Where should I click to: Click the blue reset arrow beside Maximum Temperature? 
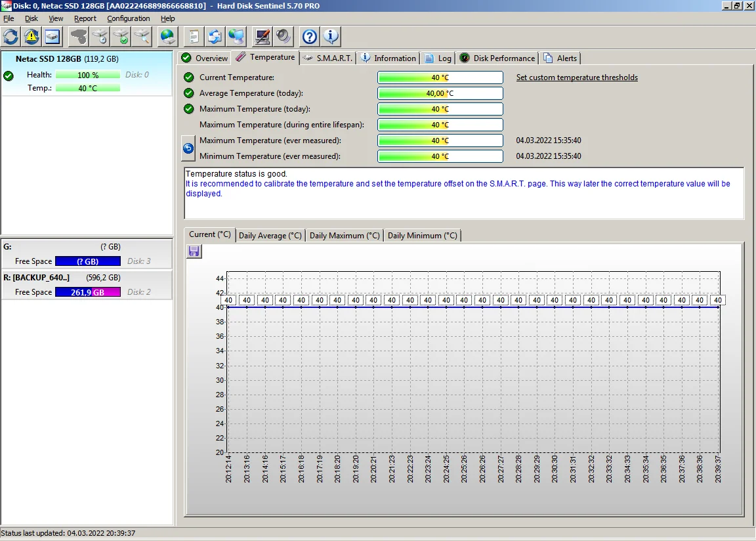click(x=188, y=148)
